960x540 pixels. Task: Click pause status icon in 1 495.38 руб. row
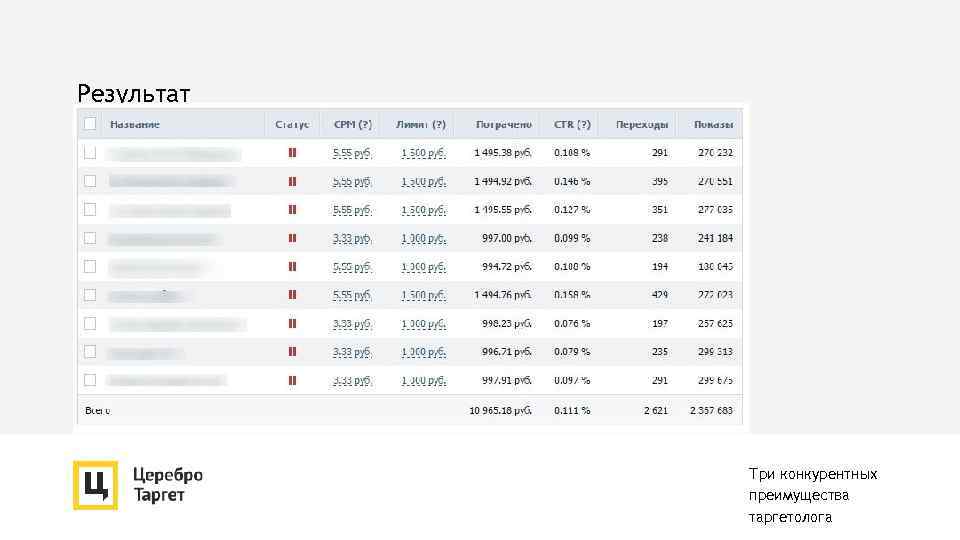[x=293, y=153]
